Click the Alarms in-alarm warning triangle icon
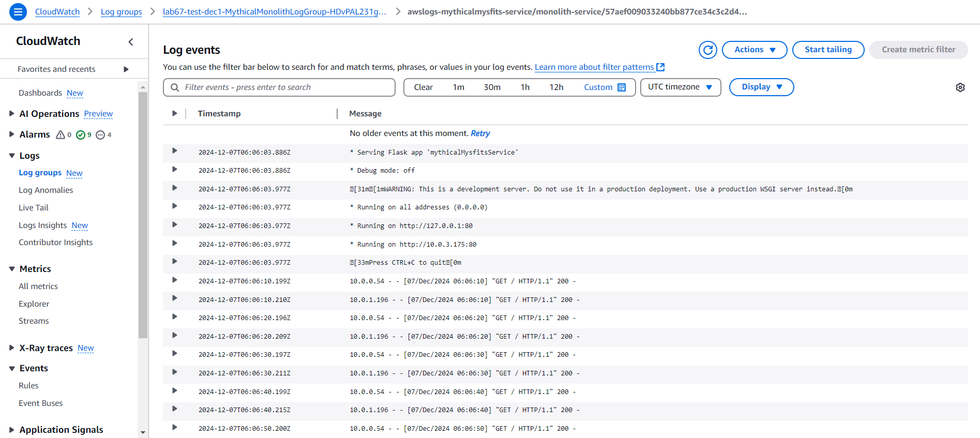Image resolution: width=980 pixels, height=438 pixels. (x=61, y=135)
